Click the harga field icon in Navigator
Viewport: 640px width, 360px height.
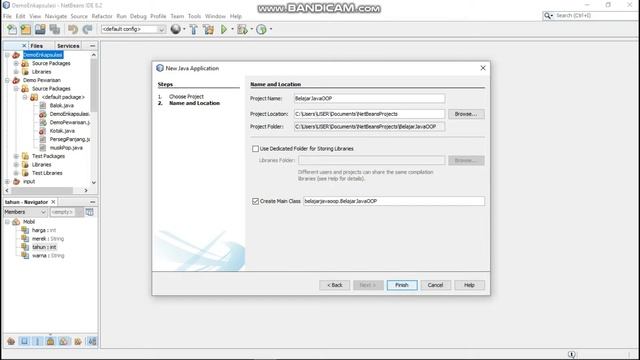click(x=25, y=230)
